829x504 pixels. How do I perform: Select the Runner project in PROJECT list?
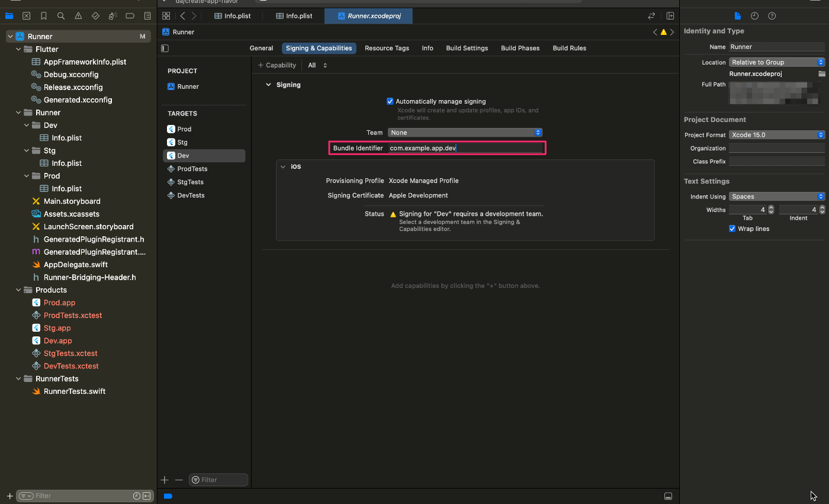click(x=204, y=86)
